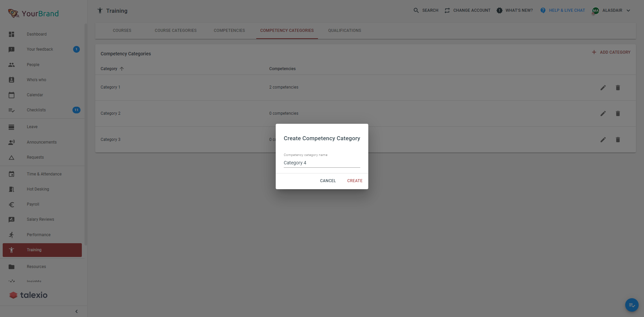The height and width of the screenshot is (317, 644).
Task: Click the Search label in header
Action: pos(430,10)
